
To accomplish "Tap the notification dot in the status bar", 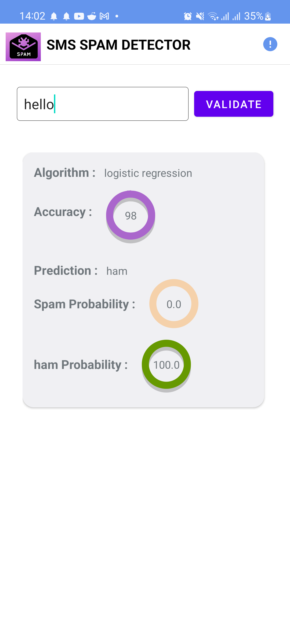I will click(x=117, y=17).
